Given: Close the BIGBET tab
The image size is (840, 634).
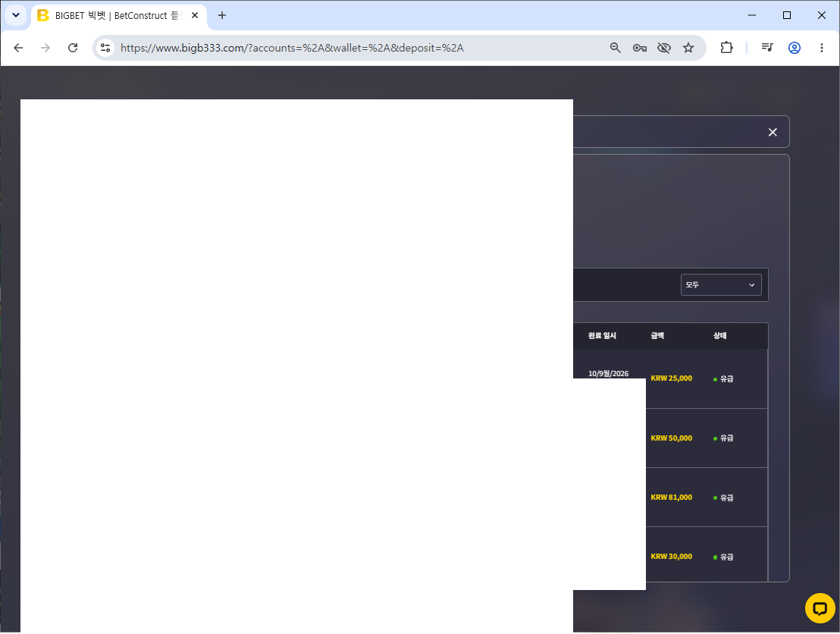Looking at the screenshot, I should click(x=195, y=15).
